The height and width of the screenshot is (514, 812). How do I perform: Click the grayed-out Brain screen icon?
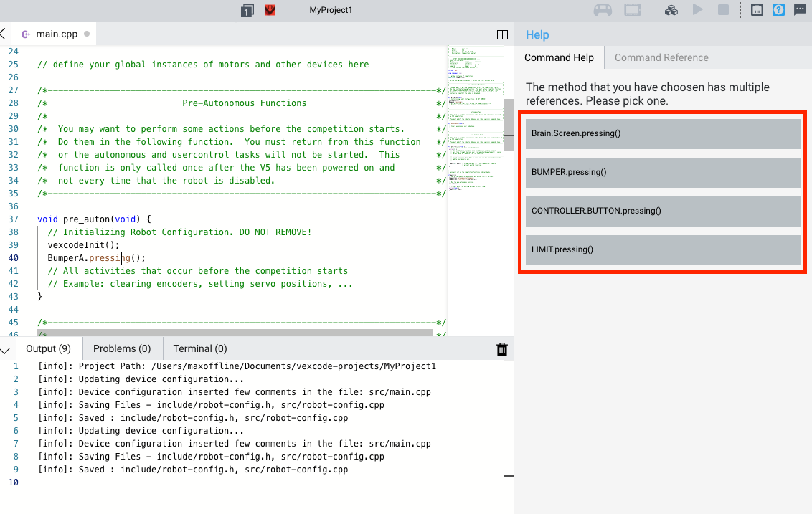pos(632,10)
